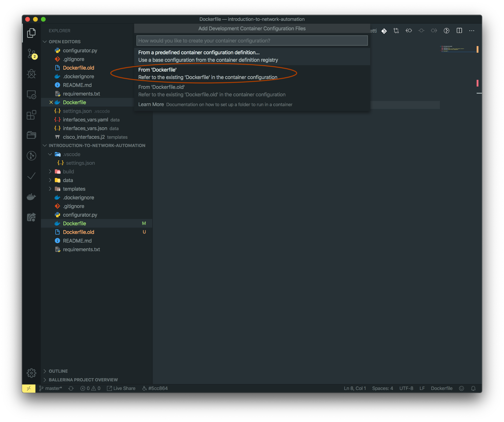Open settings.json under .vscode folder tree
This screenshot has height=422, width=504.
80,163
